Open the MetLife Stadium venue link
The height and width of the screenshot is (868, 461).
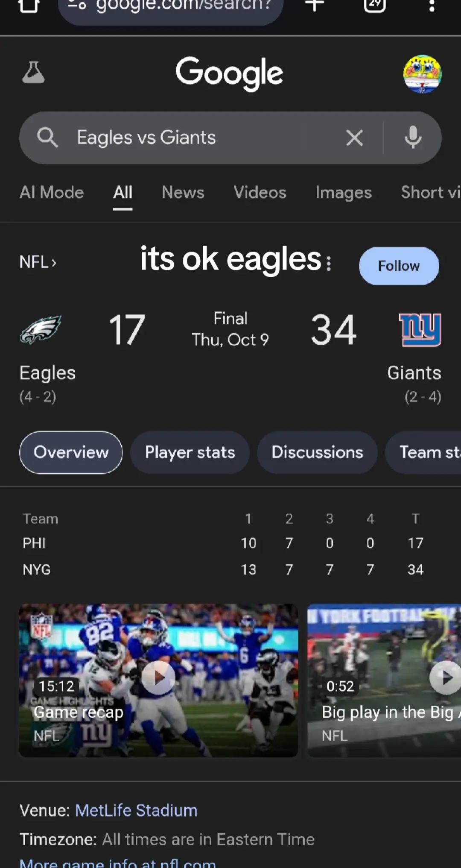(136, 810)
